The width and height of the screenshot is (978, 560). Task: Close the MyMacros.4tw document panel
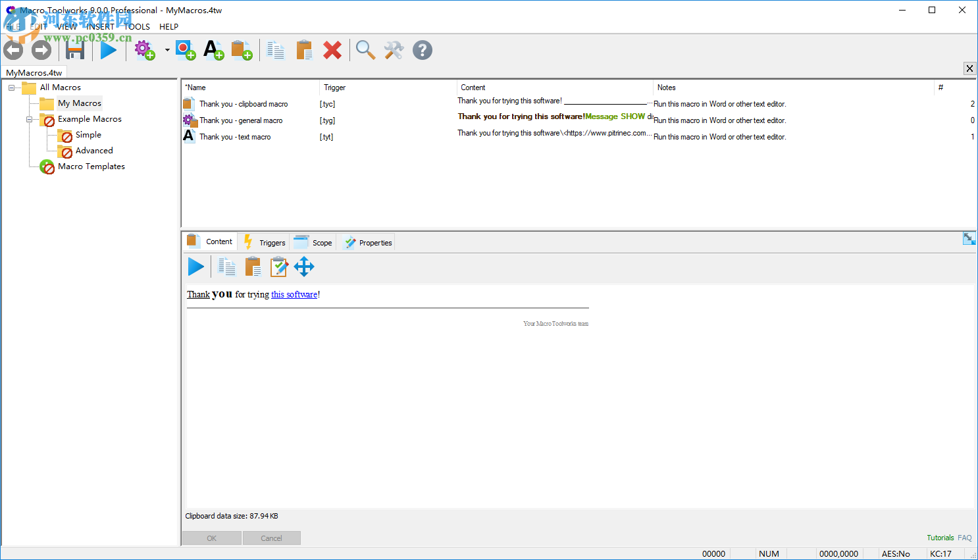(969, 68)
